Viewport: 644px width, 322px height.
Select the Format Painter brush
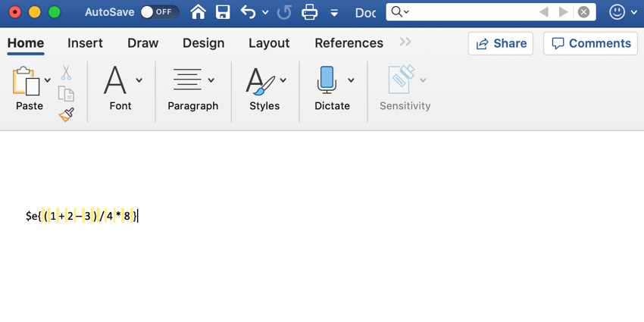66,115
